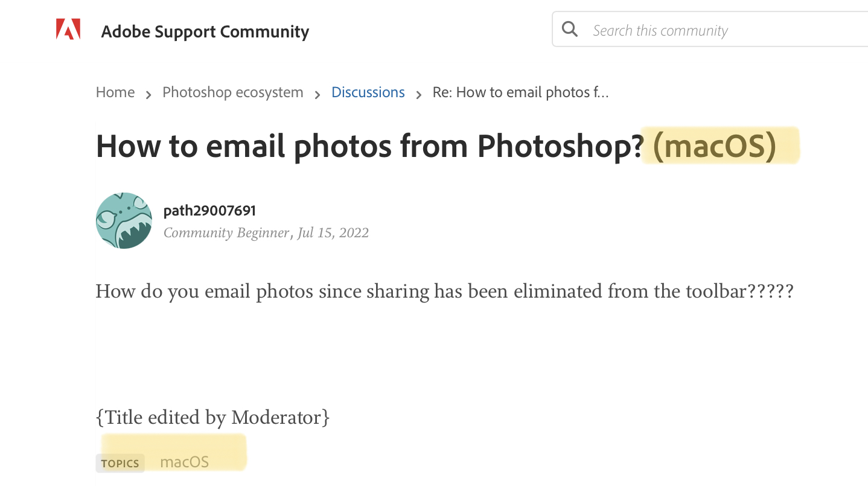
Task: Click the Adobe logo
Action: click(68, 28)
